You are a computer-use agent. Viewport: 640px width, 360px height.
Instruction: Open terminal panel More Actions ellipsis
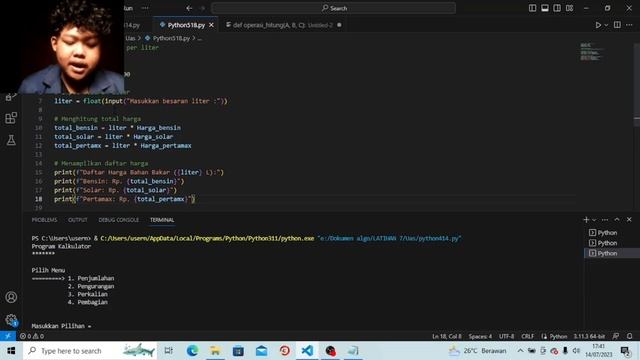(605, 220)
